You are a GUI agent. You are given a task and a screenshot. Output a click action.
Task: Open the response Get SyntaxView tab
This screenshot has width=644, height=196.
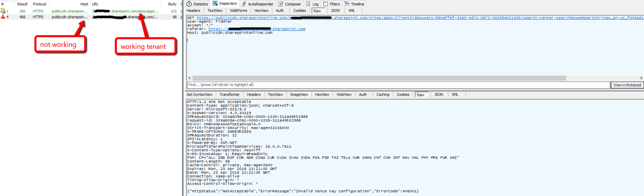point(200,95)
